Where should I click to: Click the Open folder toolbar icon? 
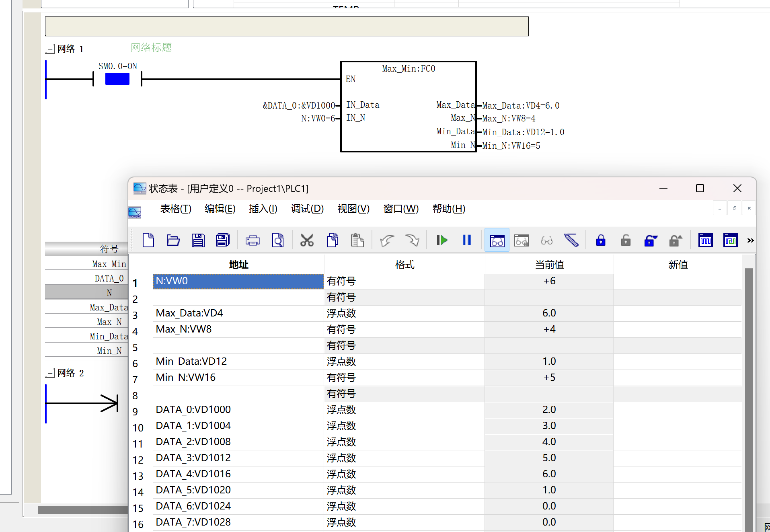pos(173,240)
